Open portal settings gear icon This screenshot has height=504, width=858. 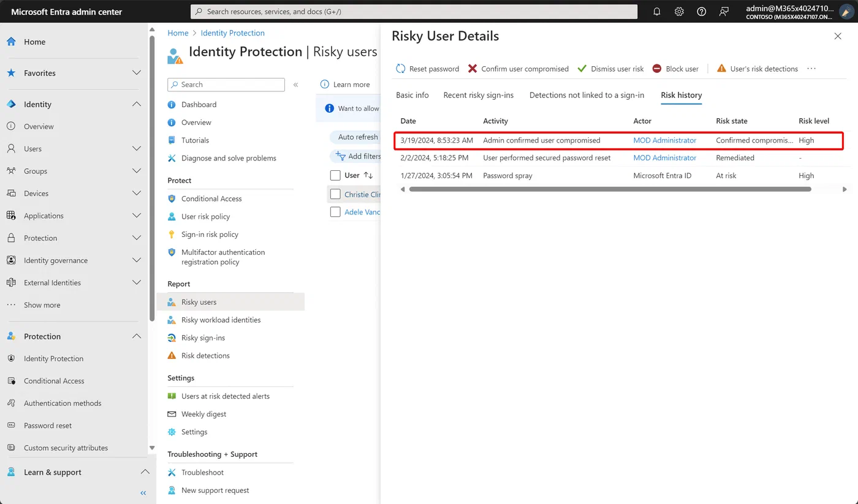click(x=679, y=12)
